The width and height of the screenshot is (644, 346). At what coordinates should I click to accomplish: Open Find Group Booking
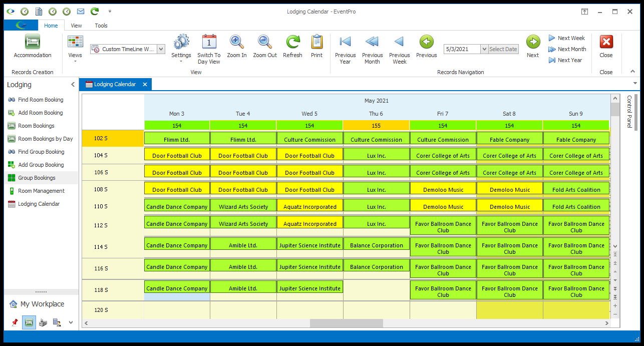pyautogui.click(x=41, y=152)
